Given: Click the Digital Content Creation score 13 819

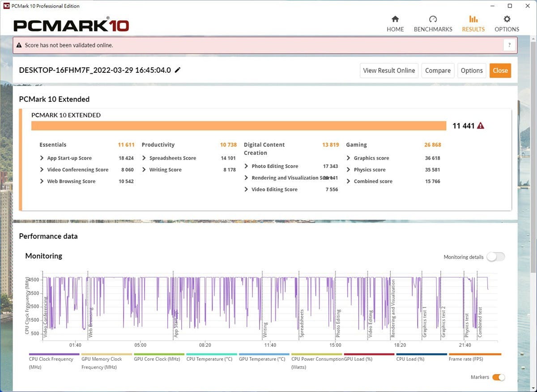Looking at the screenshot, I should click(x=330, y=145).
